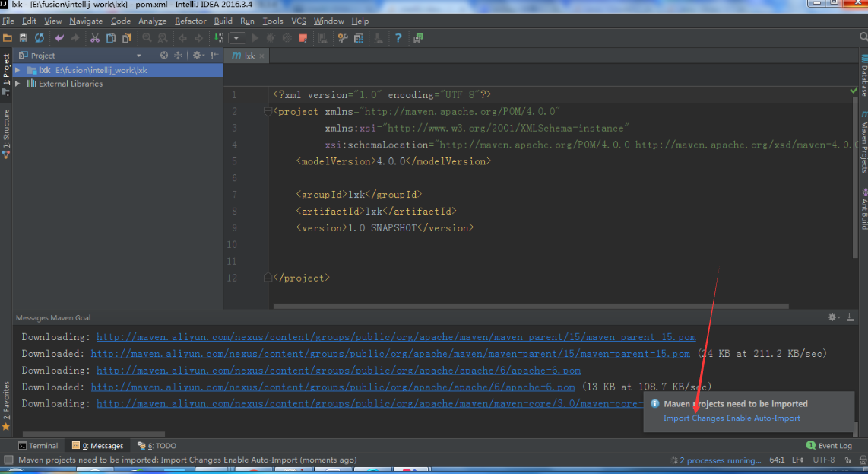Screen dimensions: 868x474
Task: Toggle the read-only lock icon in status bar
Action: 847,460
